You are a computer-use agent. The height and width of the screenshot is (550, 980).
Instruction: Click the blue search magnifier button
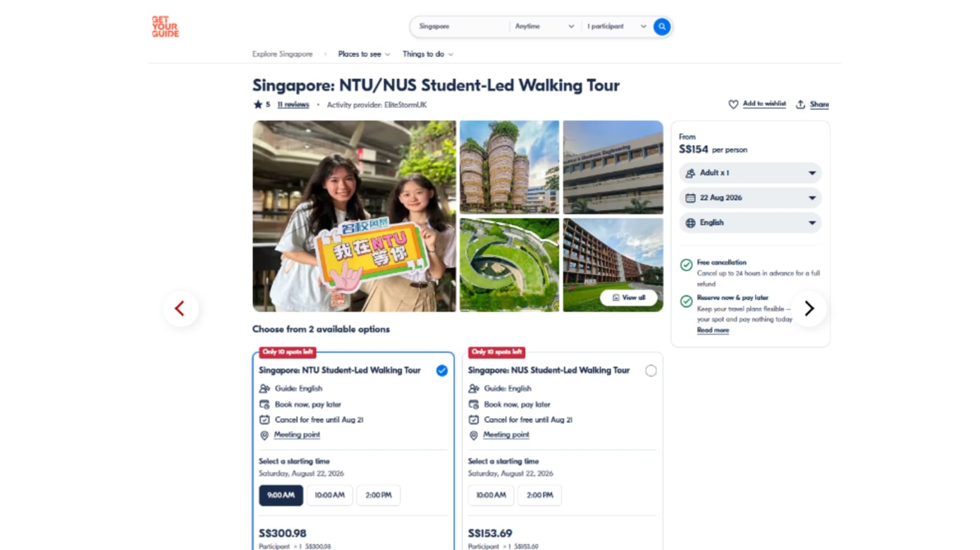click(x=661, y=27)
